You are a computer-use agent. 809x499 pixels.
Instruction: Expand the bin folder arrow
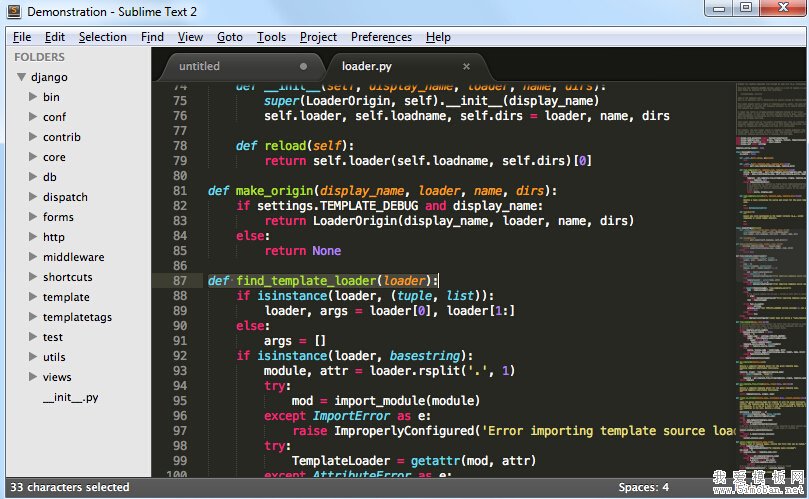[33, 97]
